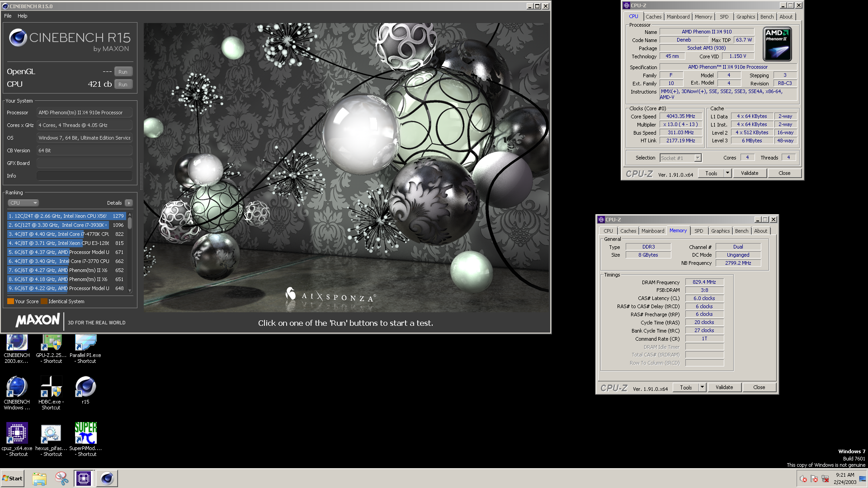Click the disconnected network tray icon
The width and height of the screenshot is (868, 488).
click(x=825, y=479)
